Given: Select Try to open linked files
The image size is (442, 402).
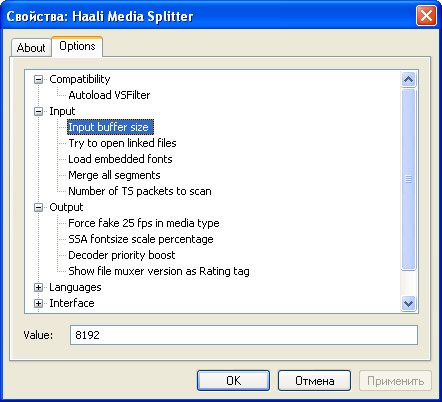Looking at the screenshot, I should coord(122,143).
